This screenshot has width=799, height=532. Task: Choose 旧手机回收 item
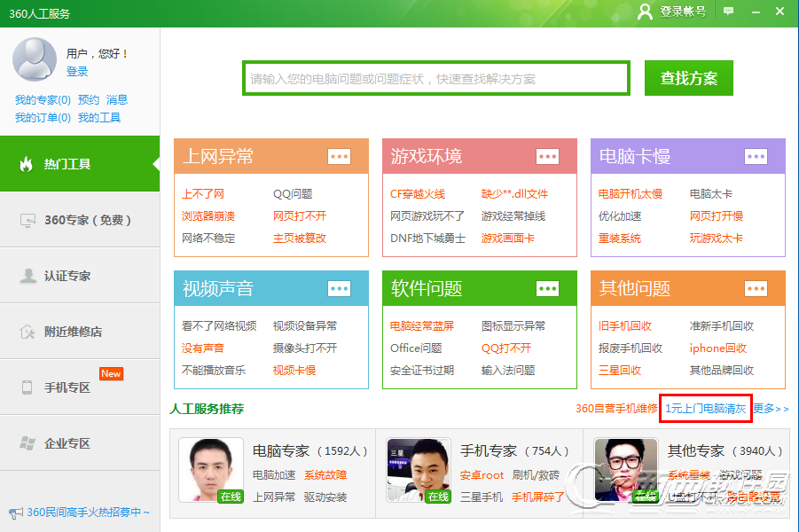(x=624, y=326)
